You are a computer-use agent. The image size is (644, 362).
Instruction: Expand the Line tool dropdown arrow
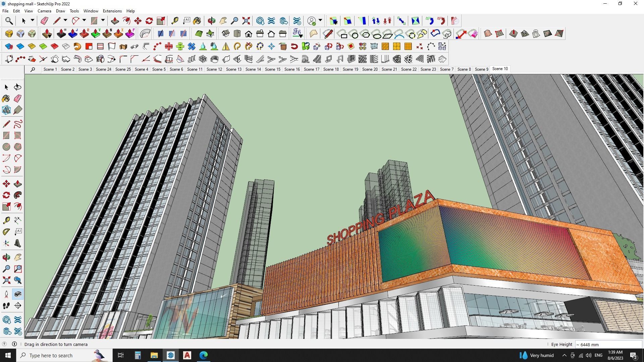(x=65, y=20)
